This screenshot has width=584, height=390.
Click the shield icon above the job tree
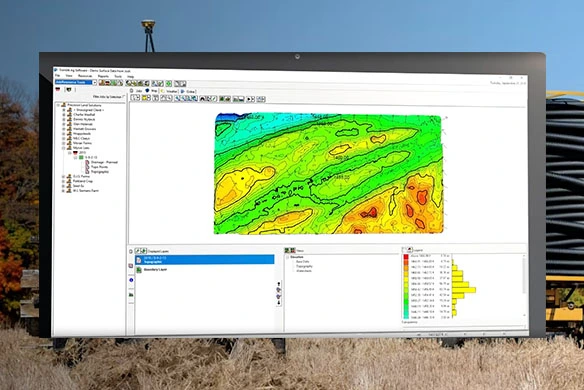tap(69, 90)
